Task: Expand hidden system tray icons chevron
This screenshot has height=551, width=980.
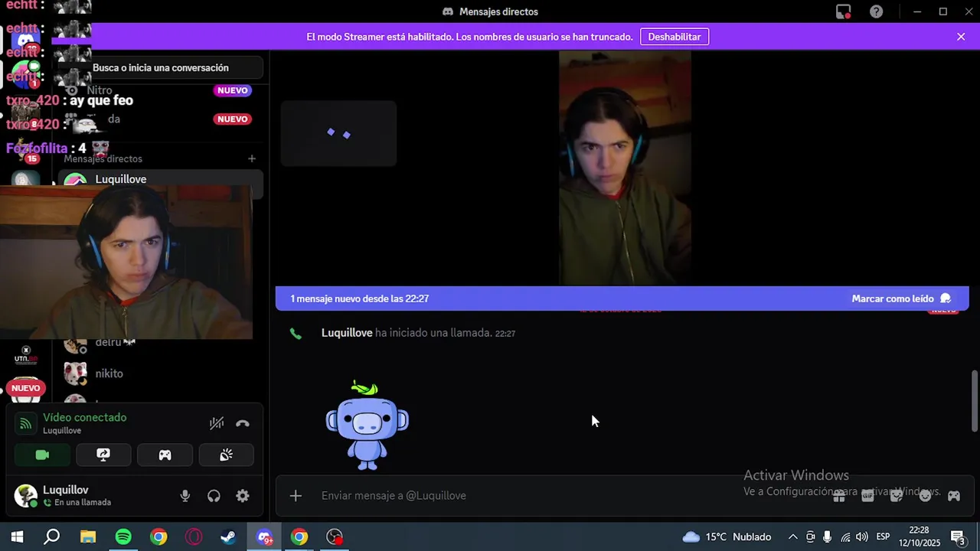Action: coord(793,537)
